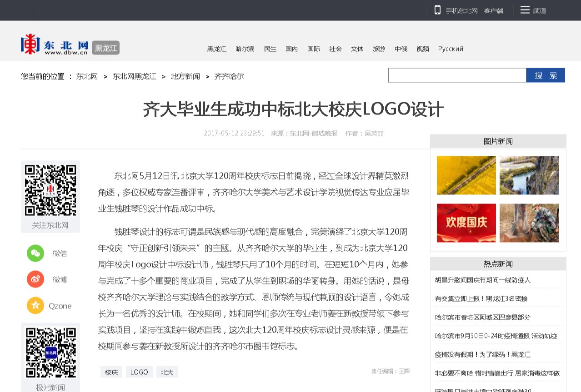Click the 校庆 tag below the article

(x=111, y=372)
